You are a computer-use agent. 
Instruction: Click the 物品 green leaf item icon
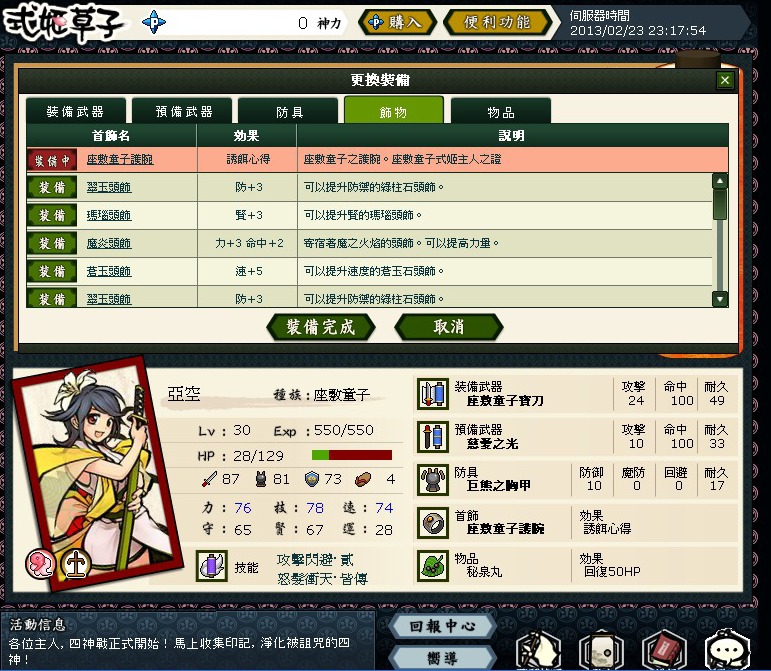coord(433,565)
